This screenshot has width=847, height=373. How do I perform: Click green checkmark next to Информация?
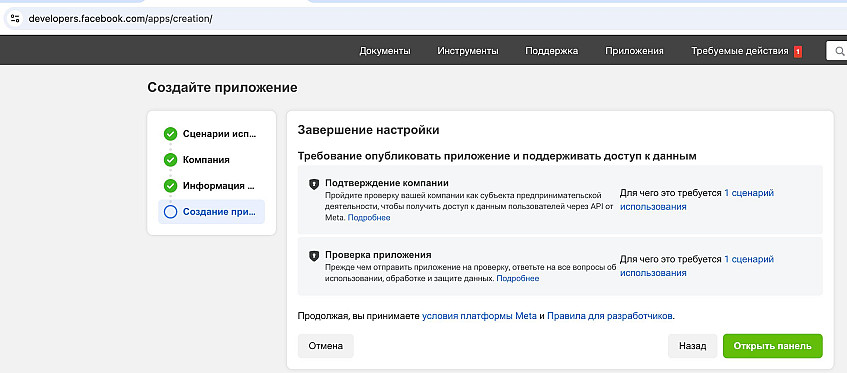170,186
